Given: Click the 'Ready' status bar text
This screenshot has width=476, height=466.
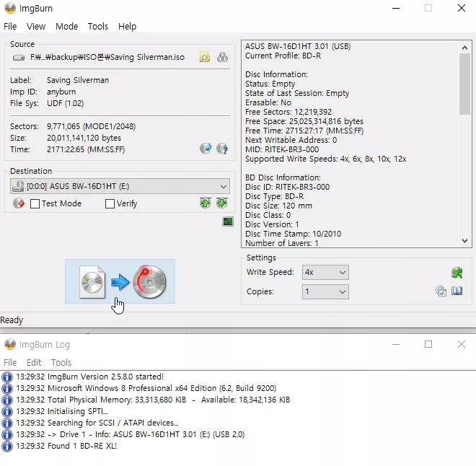Looking at the screenshot, I should click(12, 320).
